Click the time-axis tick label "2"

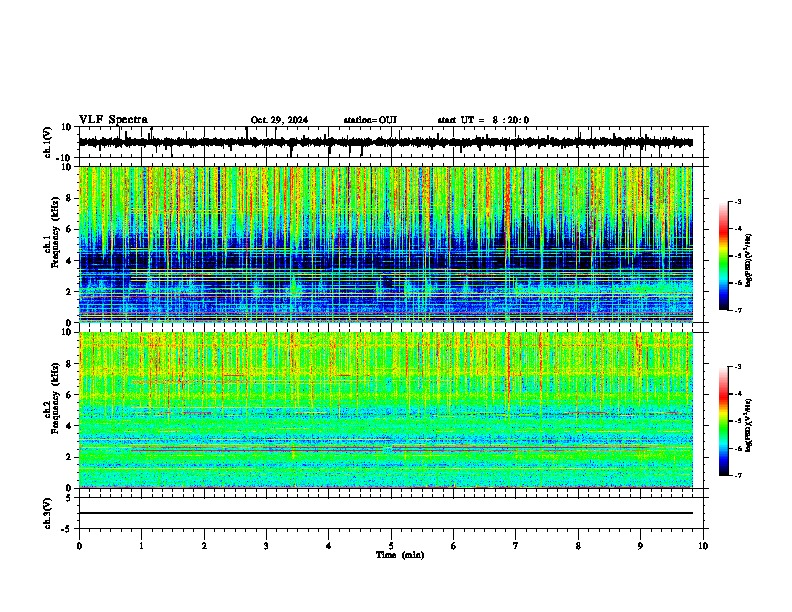click(204, 546)
